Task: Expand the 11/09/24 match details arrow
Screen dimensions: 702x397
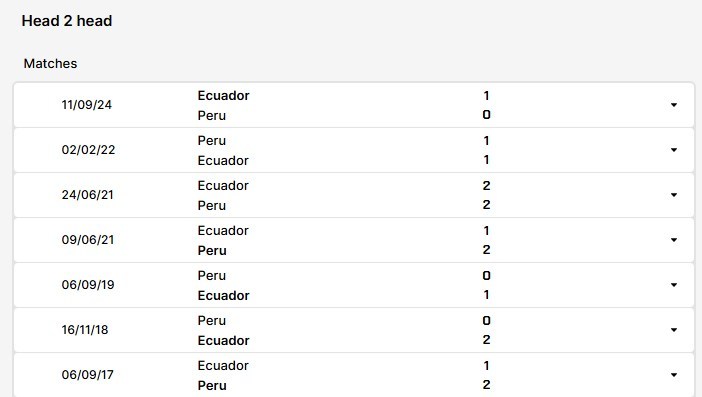Action: tap(673, 105)
